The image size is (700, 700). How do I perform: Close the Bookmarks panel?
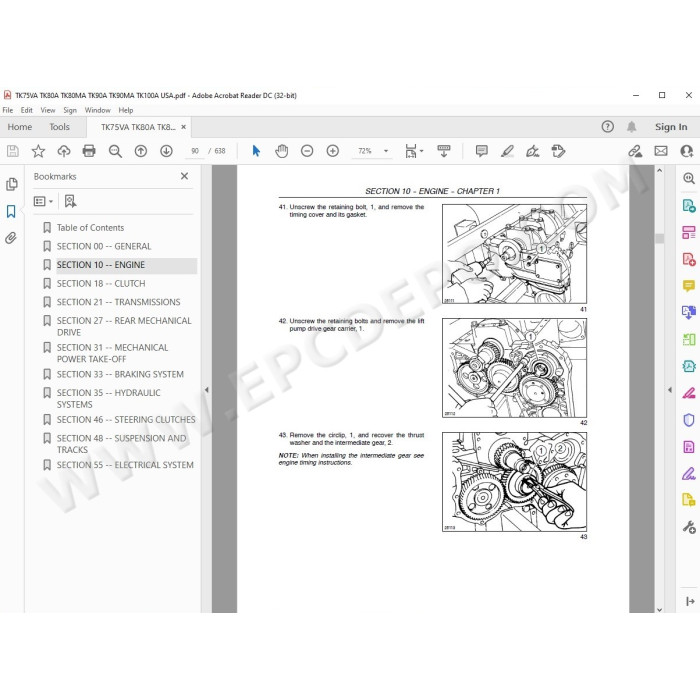point(184,176)
